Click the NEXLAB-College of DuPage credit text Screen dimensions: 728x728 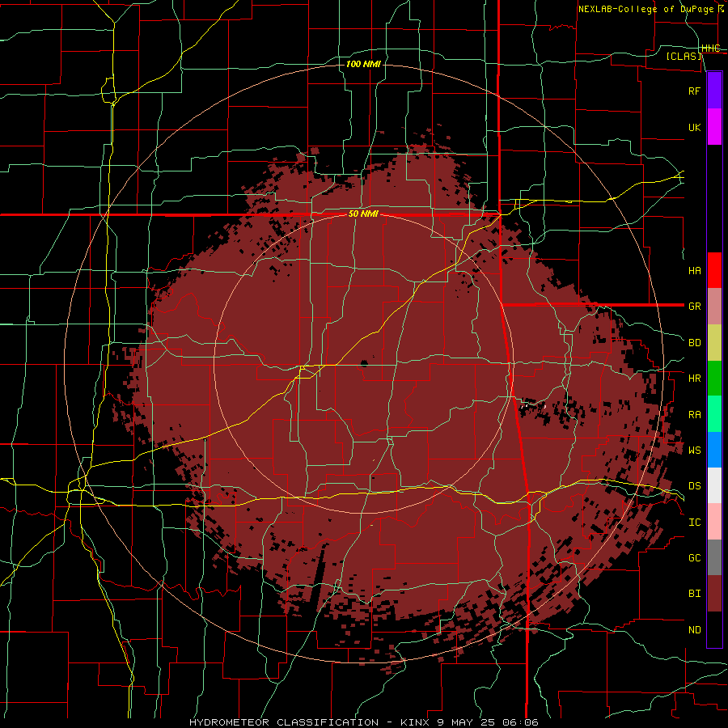[645, 9]
